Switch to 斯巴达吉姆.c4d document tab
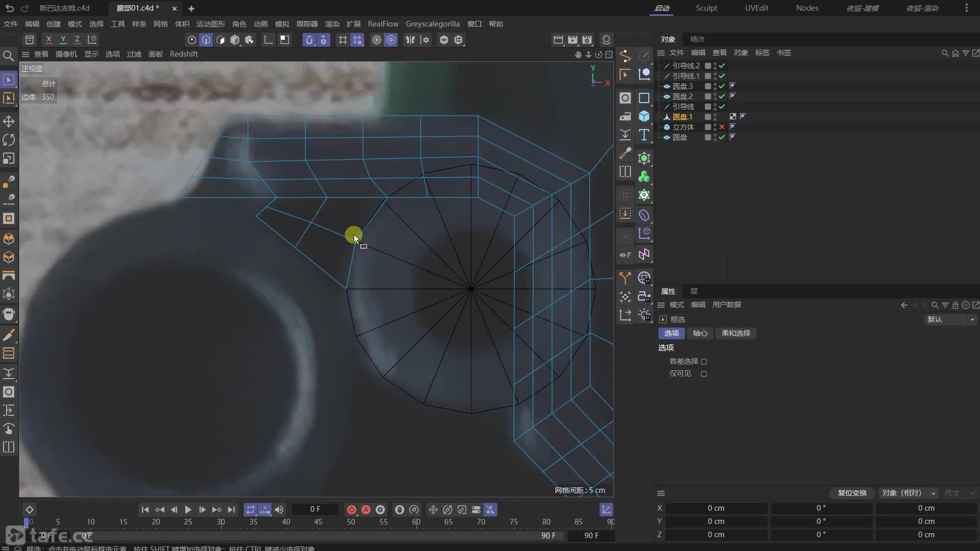Image resolution: width=980 pixels, height=551 pixels. (x=64, y=8)
